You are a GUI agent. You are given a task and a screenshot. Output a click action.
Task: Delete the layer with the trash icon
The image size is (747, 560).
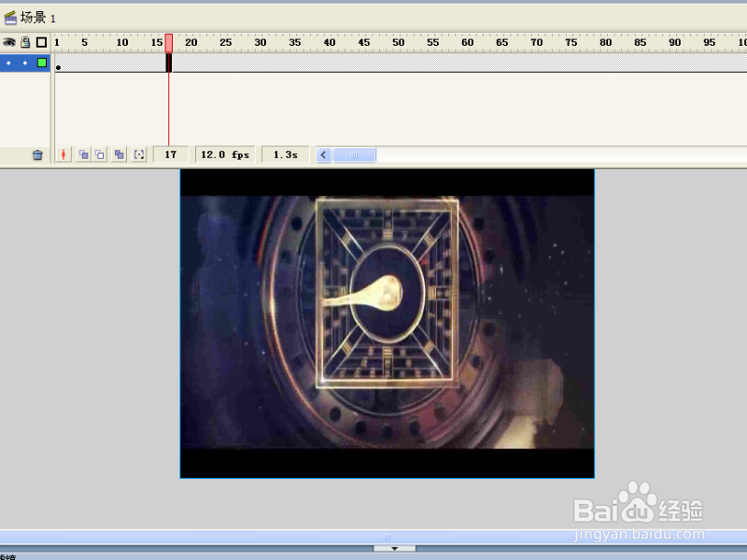pyautogui.click(x=37, y=155)
